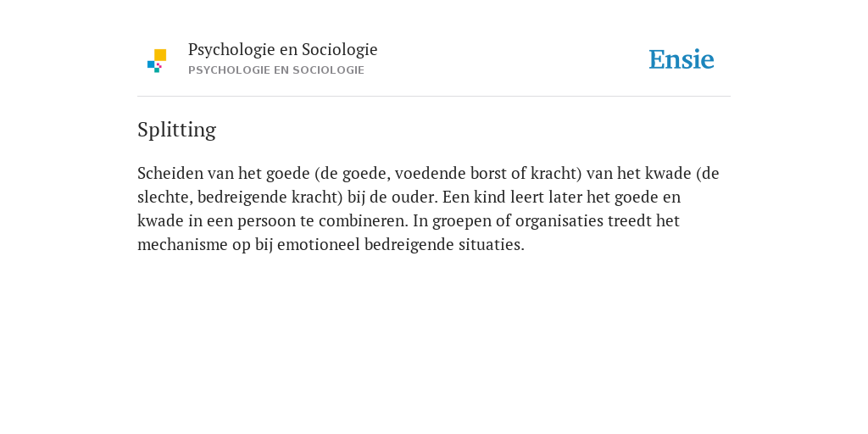Click the Splitting heading
Image resolution: width=868 pixels, height=434 pixels.
pos(176,130)
